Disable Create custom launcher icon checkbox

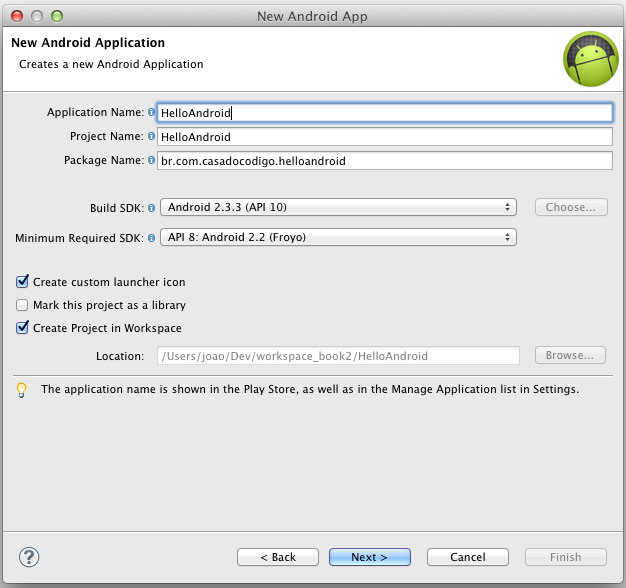(x=23, y=282)
